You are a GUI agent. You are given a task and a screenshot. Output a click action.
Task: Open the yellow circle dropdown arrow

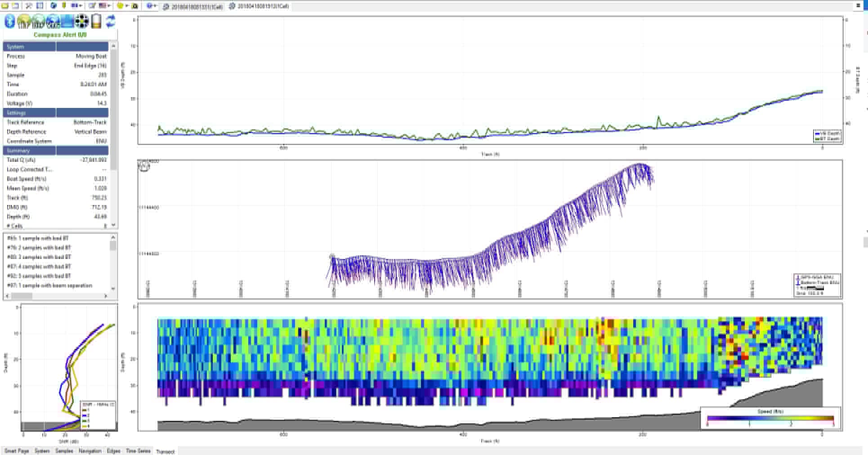(127, 6)
